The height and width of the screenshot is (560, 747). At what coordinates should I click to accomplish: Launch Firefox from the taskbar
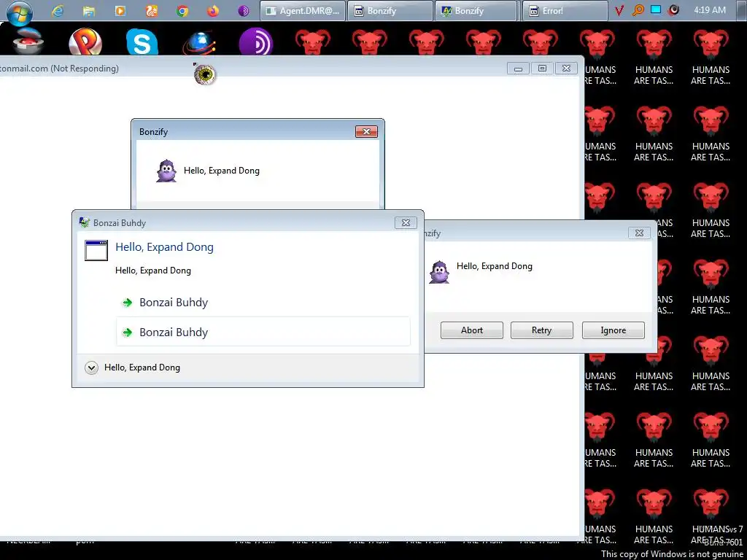[x=213, y=11]
